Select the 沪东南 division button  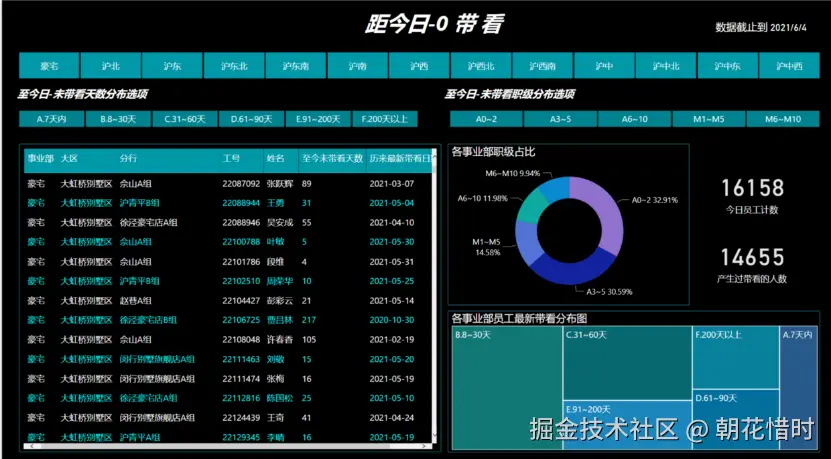[296, 66]
